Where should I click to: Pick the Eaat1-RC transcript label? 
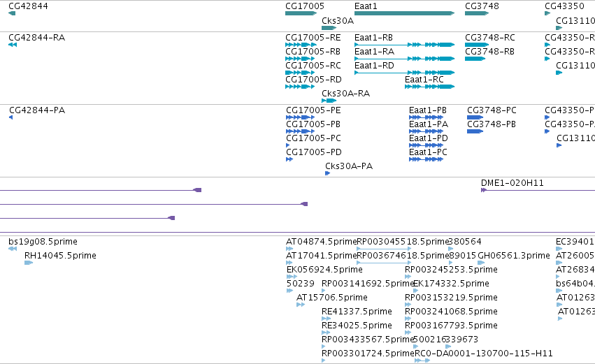[424, 80]
